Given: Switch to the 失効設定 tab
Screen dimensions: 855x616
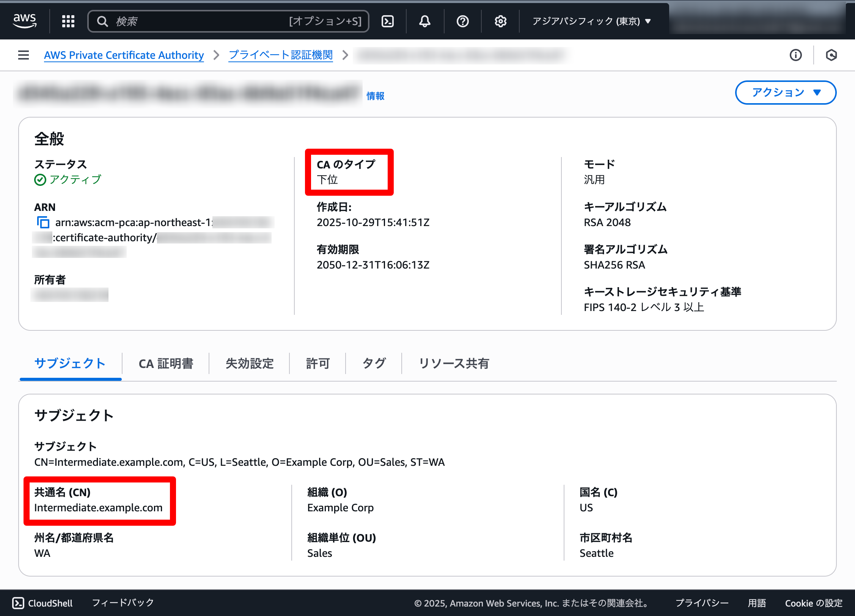Looking at the screenshot, I should pos(249,363).
